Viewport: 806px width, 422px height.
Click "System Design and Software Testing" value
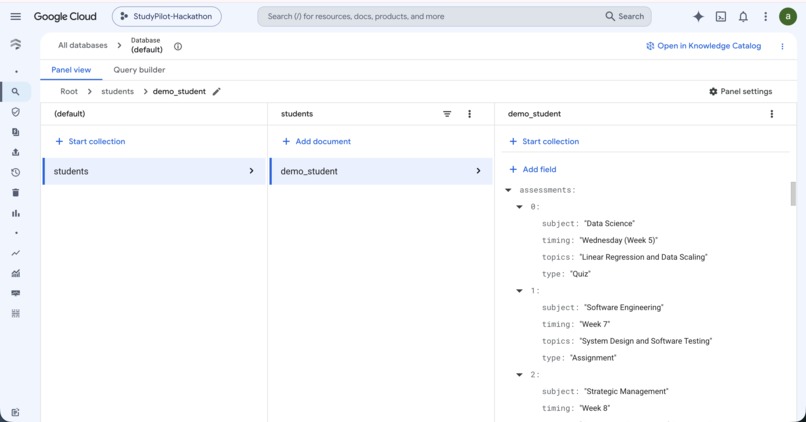point(646,341)
